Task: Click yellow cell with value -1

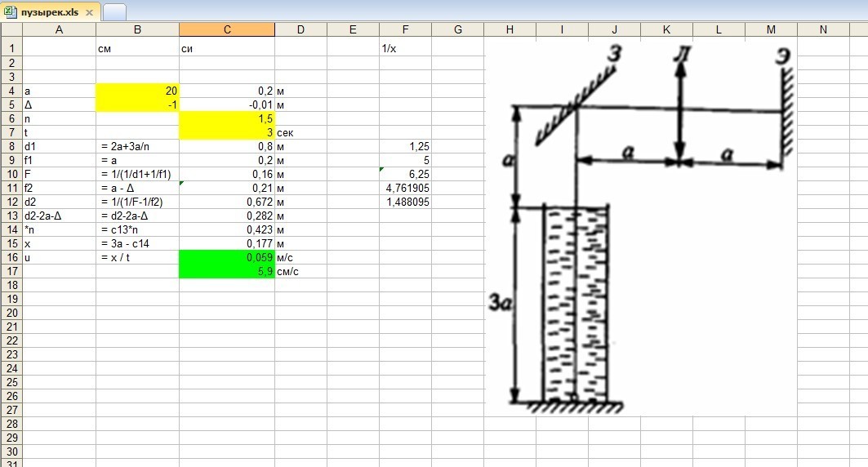Action: pyautogui.click(x=137, y=105)
